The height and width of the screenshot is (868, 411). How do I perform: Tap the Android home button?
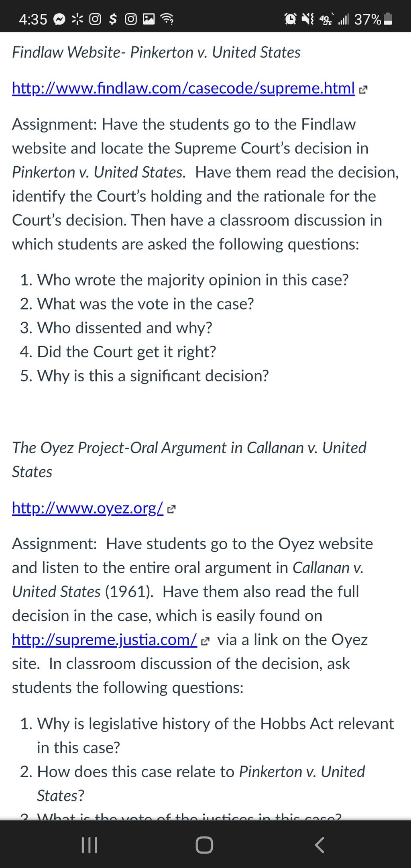(x=204, y=845)
